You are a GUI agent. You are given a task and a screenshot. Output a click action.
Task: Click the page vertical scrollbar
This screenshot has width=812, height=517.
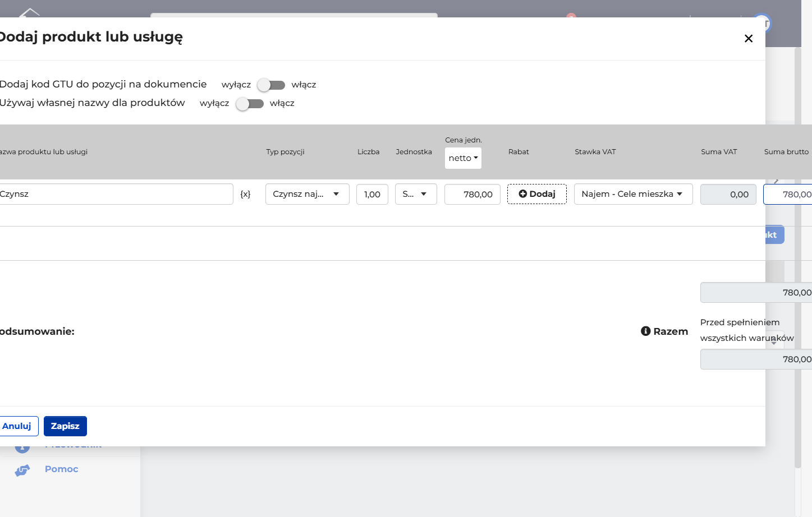pos(798,258)
